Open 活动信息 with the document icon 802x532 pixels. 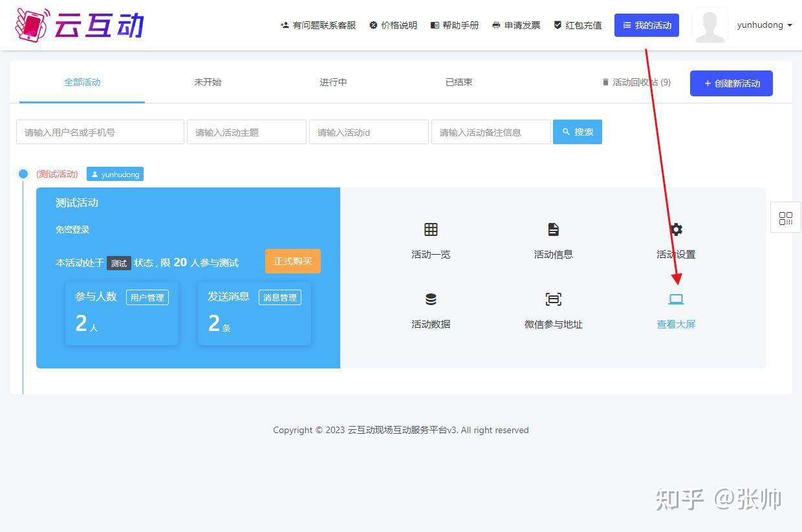pyautogui.click(x=553, y=240)
